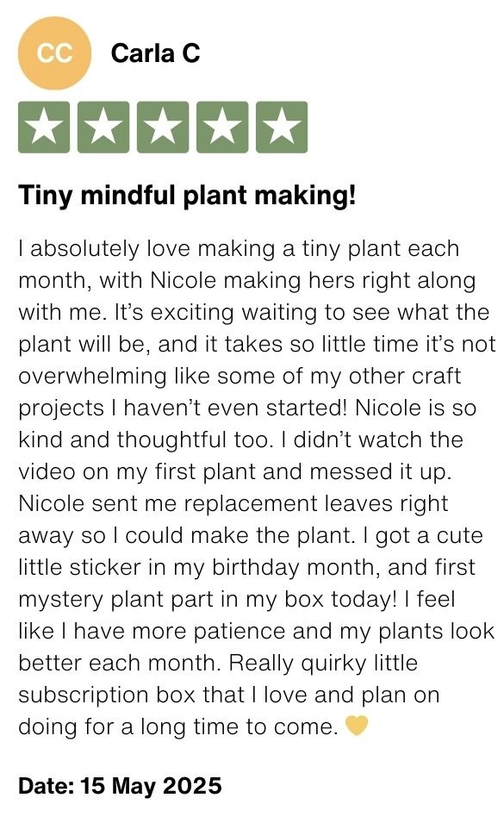Click the line 'mystery plant part in my box'
The height and width of the screenshot is (829, 504).
tap(237, 600)
